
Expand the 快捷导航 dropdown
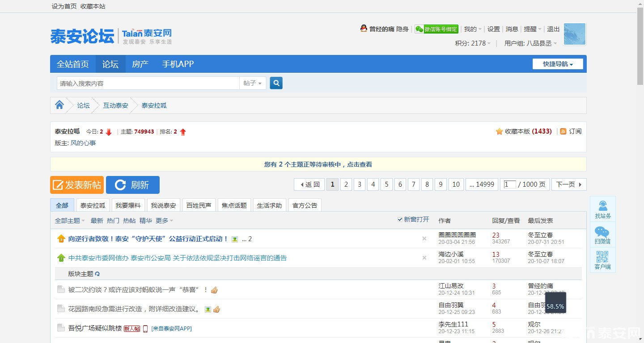click(x=558, y=64)
